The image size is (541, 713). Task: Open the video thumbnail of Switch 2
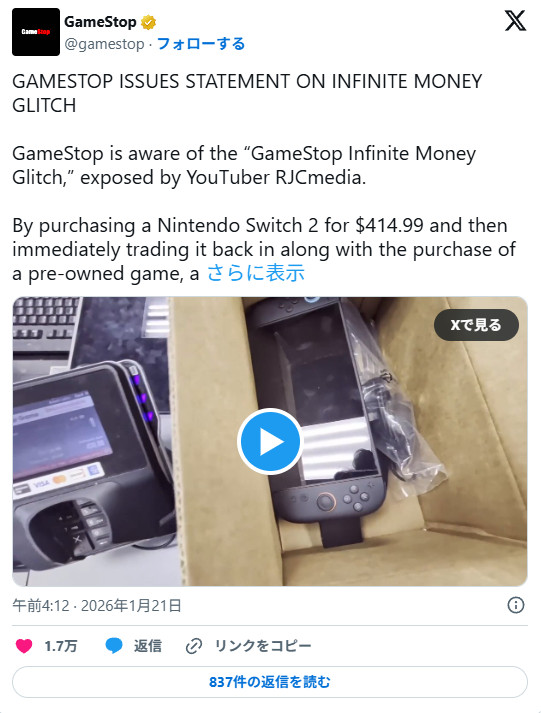click(x=270, y=442)
